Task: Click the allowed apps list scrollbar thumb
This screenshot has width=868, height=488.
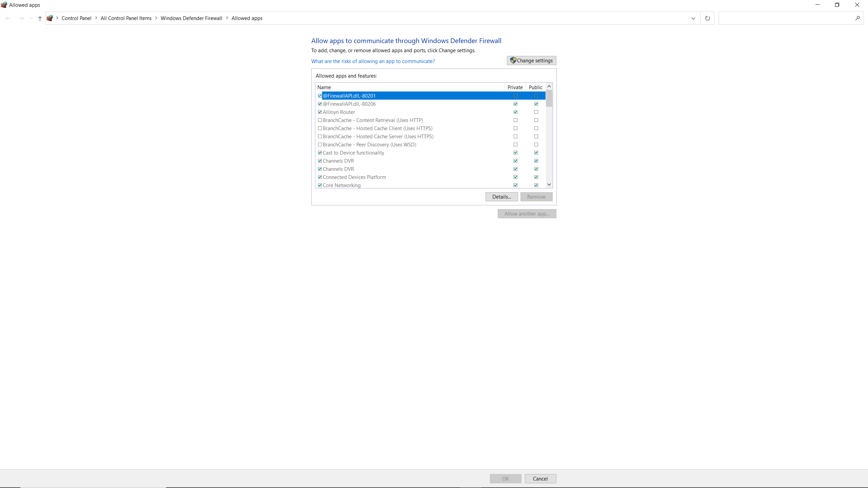Action: (x=549, y=99)
